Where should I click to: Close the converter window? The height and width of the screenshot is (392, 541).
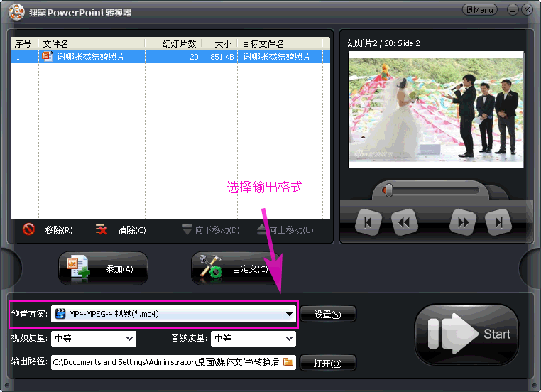[527, 10]
